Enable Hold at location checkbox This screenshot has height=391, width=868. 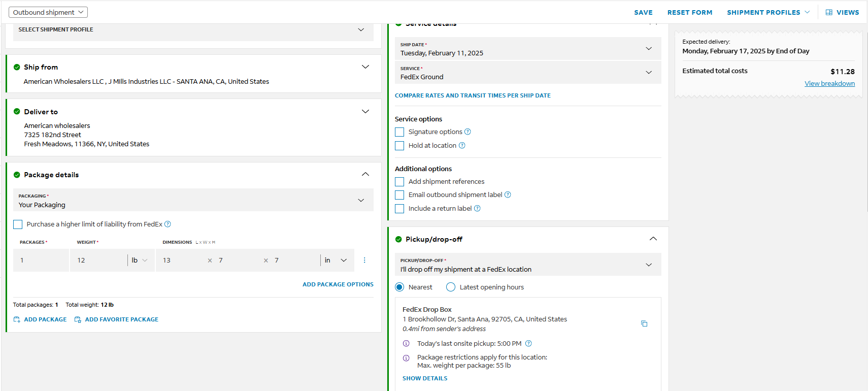tap(399, 146)
